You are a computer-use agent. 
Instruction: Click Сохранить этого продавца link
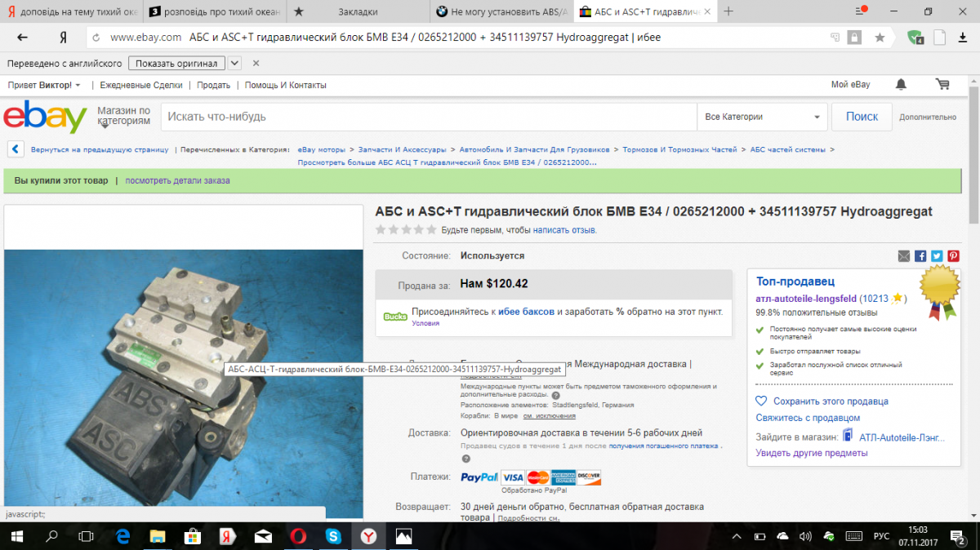click(831, 401)
